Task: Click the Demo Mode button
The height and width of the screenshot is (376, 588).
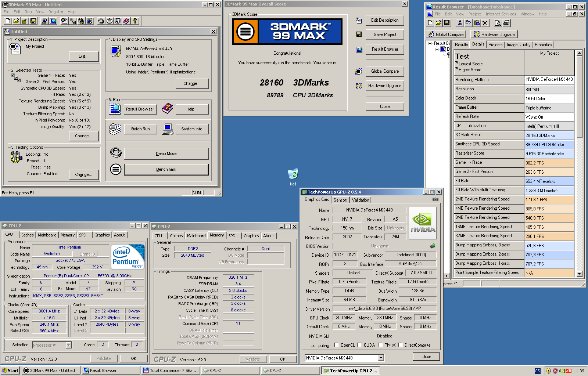Action: pos(166,153)
